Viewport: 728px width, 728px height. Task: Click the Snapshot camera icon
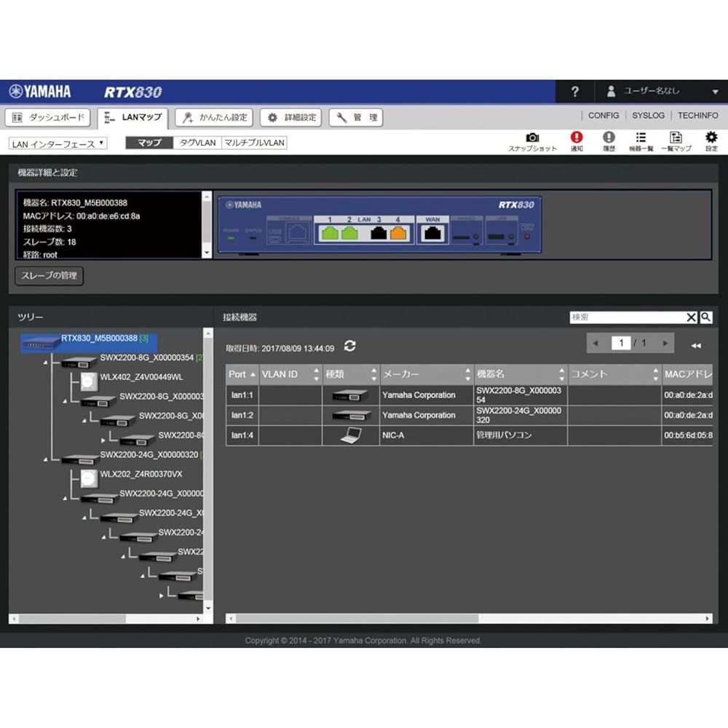click(x=532, y=138)
